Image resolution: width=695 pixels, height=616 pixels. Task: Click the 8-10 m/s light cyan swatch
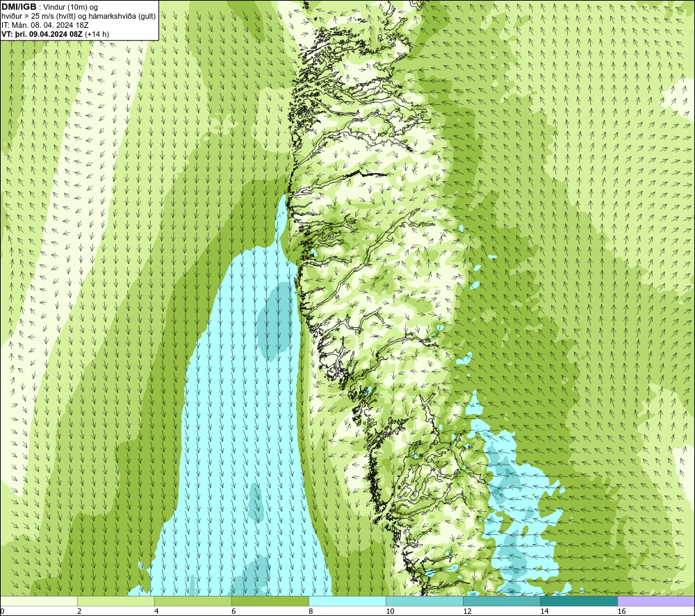pyautogui.click(x=347, y=601)
